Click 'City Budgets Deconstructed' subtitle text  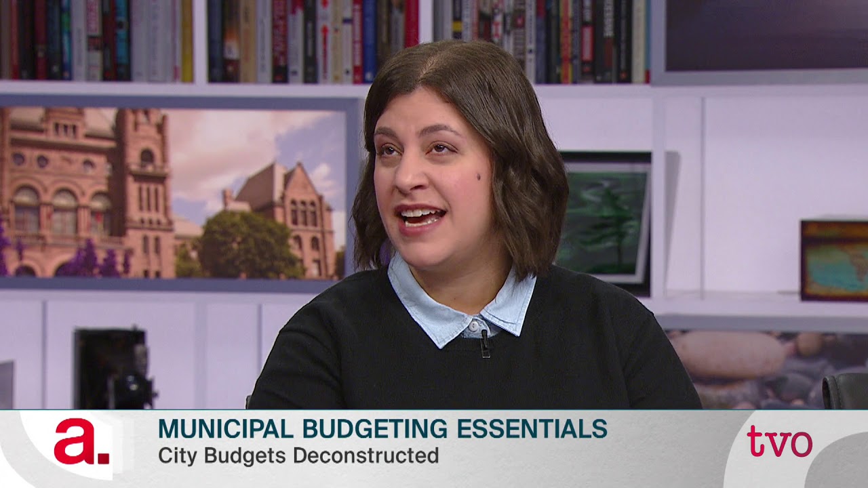click(298, 455)
